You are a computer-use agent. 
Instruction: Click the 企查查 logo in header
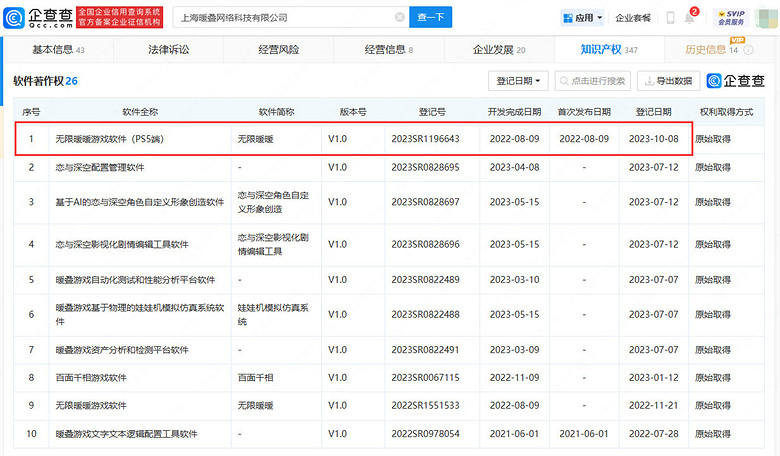coord(40,17)
